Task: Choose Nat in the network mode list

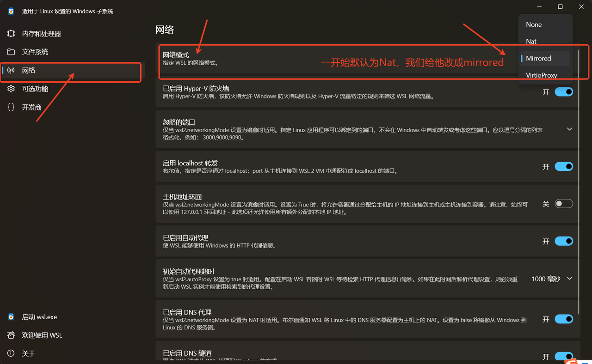Action: click(545, 42)
